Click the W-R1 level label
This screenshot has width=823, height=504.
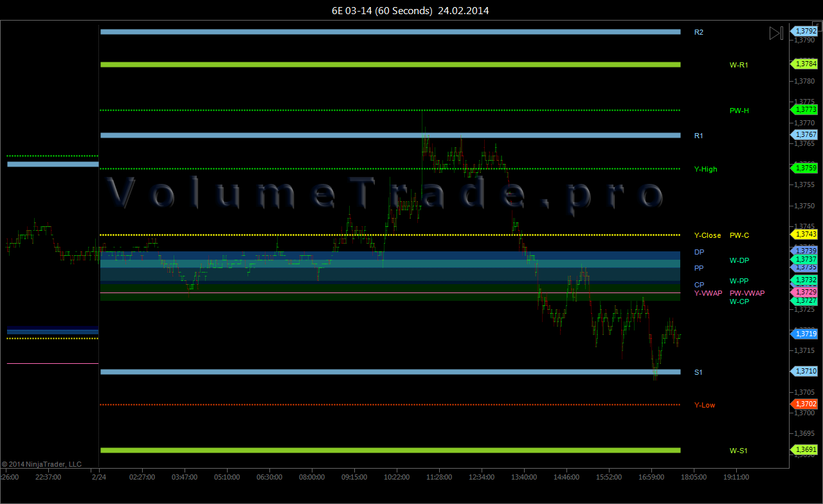coord(739,65)
